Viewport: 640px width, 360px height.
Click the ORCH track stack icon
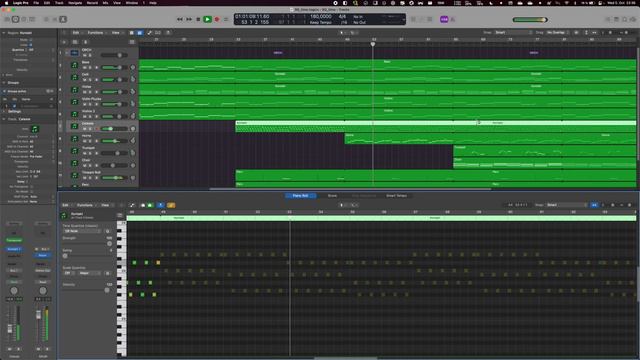click(x=74, y=53)
